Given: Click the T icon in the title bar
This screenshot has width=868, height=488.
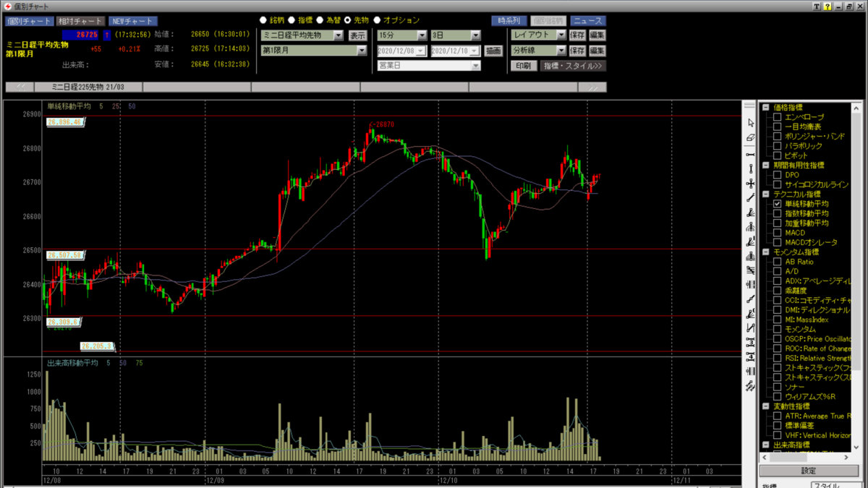Looking at the screenshot, I should pos(817,7).
